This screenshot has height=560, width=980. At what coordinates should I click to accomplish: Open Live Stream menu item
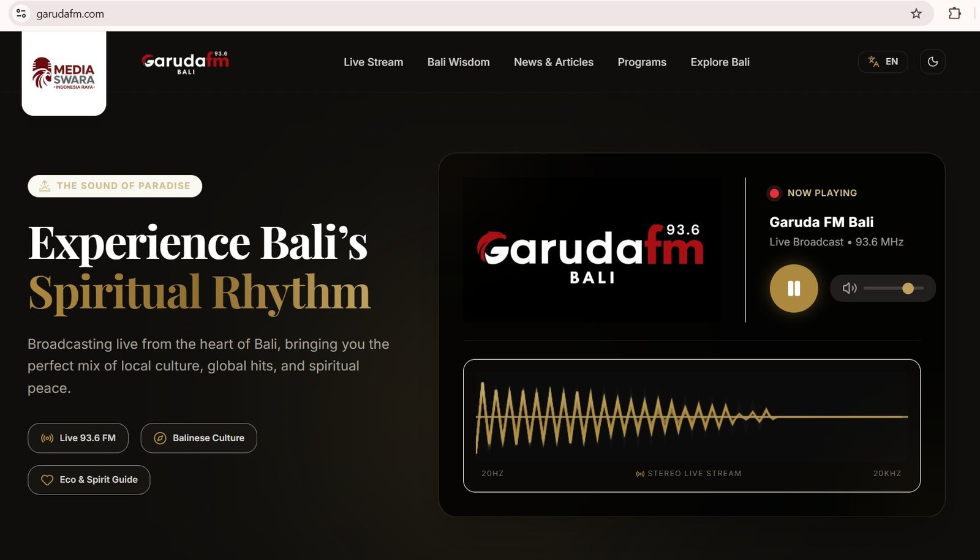pyautogui.click(x=373, y=62)
